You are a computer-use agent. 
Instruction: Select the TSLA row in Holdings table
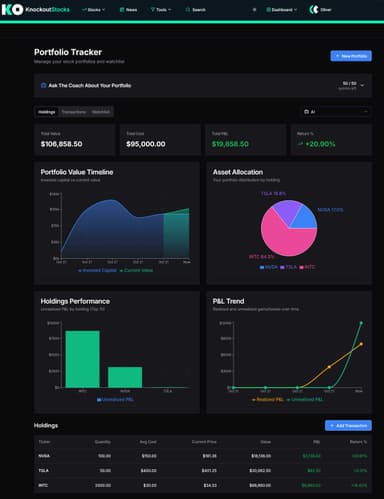203,471
